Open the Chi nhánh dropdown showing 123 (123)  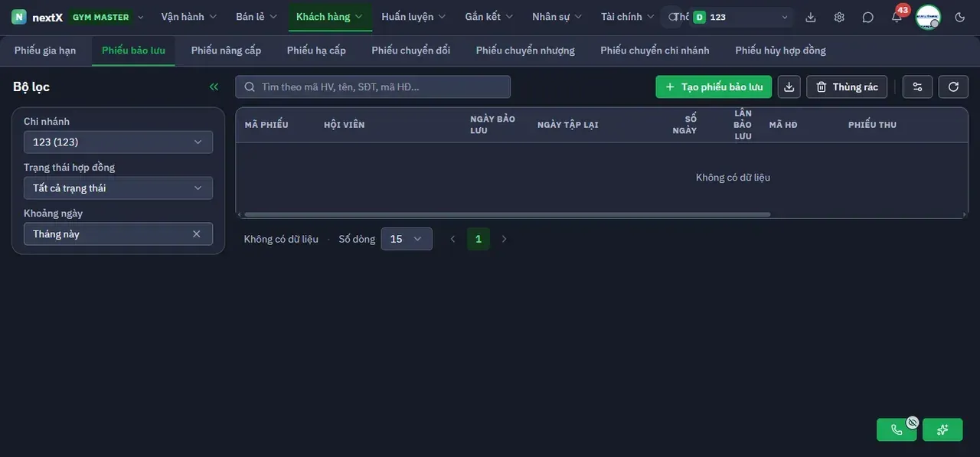[x=118, y=142]
